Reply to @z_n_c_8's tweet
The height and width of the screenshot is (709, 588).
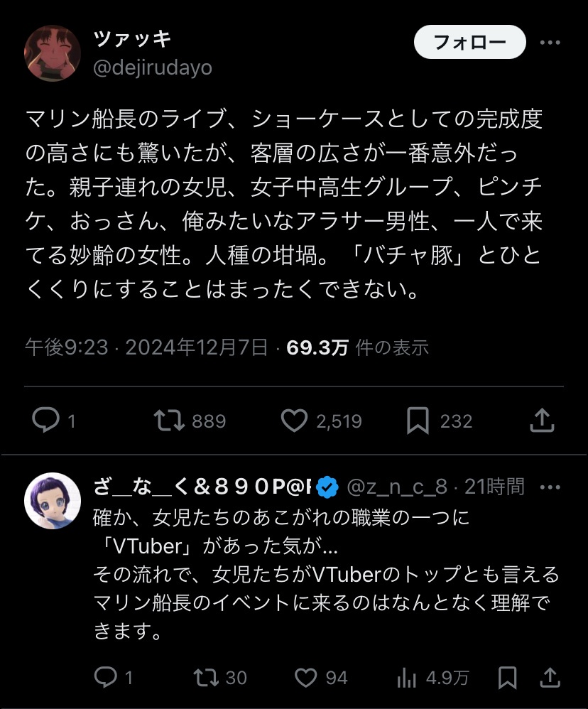point(107,678)
